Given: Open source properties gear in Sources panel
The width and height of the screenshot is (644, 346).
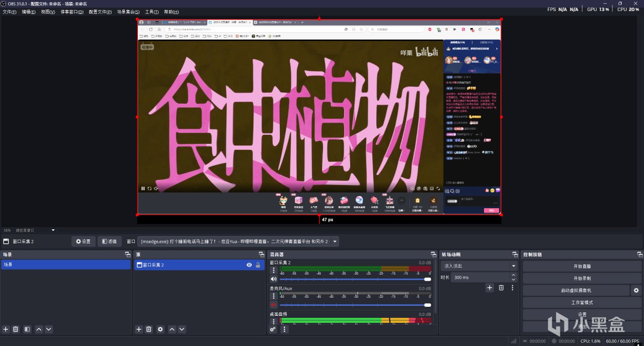Looking at the screenshot, I should click(x=160, y=329).
